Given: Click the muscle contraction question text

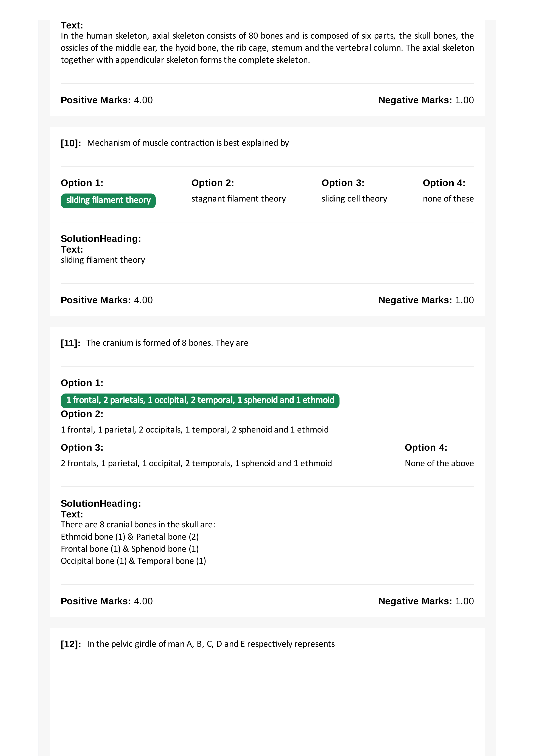Looking at the screenshot, I should [188, 143].
